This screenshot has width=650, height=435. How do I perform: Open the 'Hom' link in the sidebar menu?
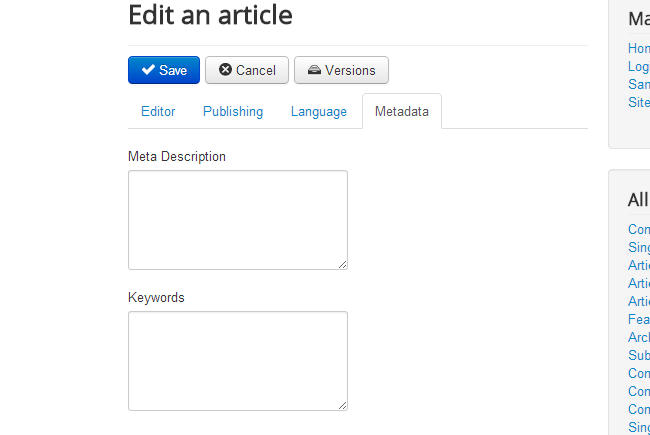[x=639, y=48]
